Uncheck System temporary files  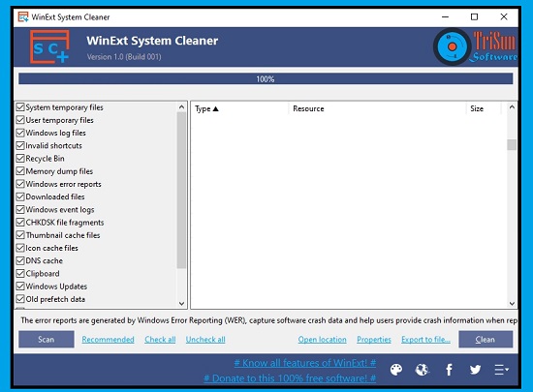20,107
